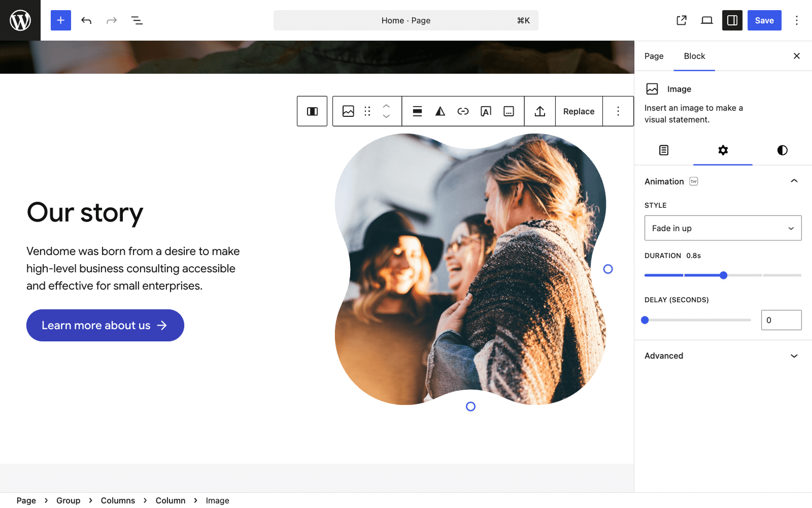Add text over image icon
This screenshot has height=508, width=812.
486,111
